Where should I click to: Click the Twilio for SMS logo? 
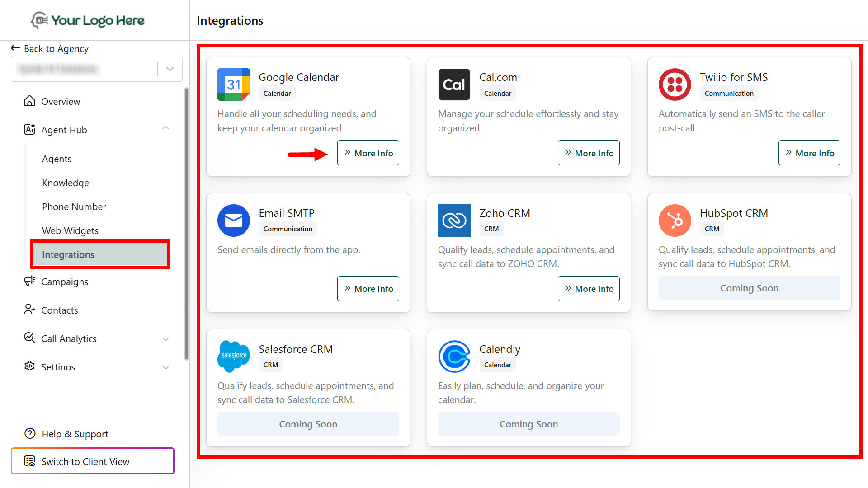tap(675, 84)
